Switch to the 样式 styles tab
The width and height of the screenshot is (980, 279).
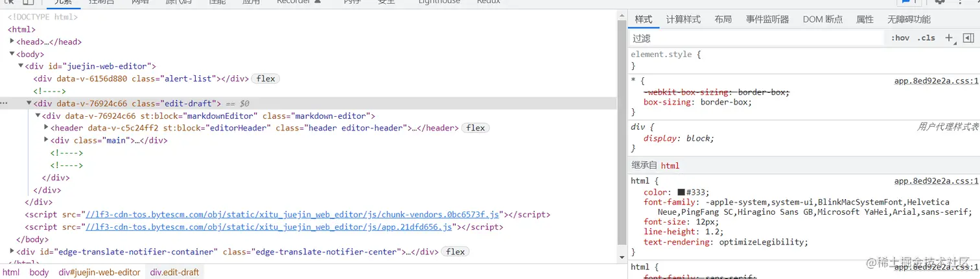[644, 19]
